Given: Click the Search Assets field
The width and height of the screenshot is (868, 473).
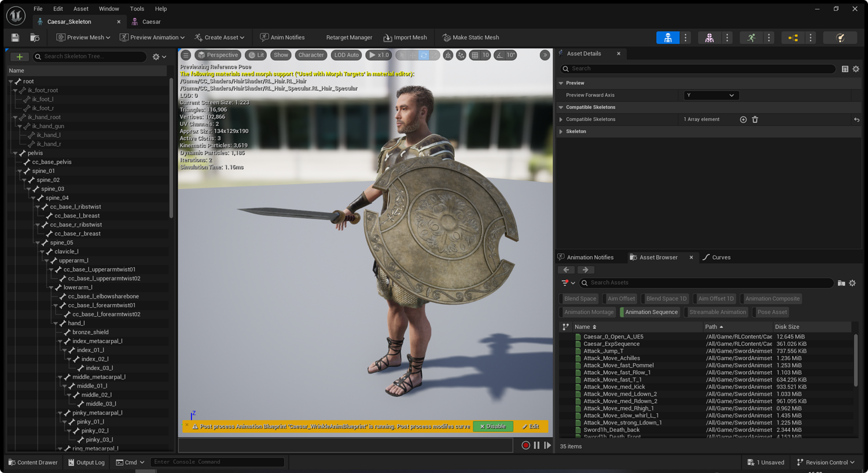Looking at the screenshot, I should coord(707,283).
